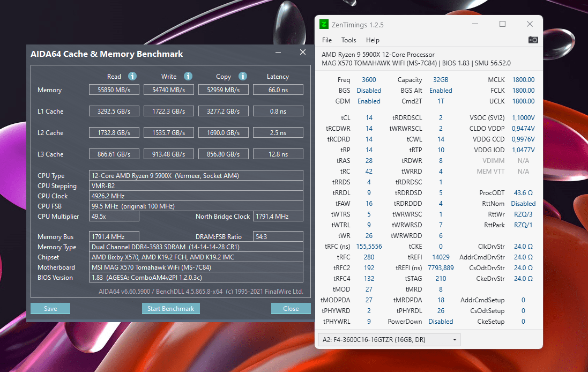The width and height of the screenshot is (588, 372).
Task: Take a screenshot with ZenTimings camera icon
Action: pos(533,40)
